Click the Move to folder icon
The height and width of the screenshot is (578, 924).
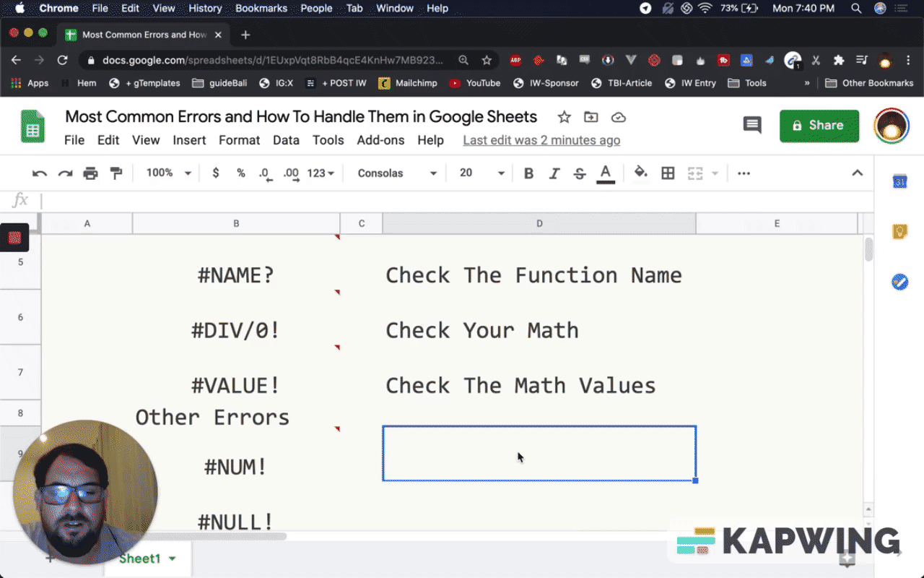coord(591,117)
